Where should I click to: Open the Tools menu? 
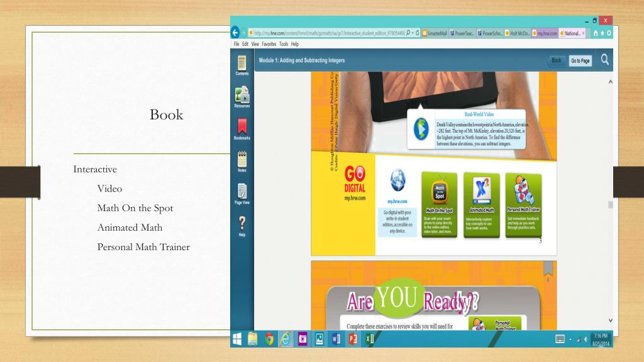point(284,44)
